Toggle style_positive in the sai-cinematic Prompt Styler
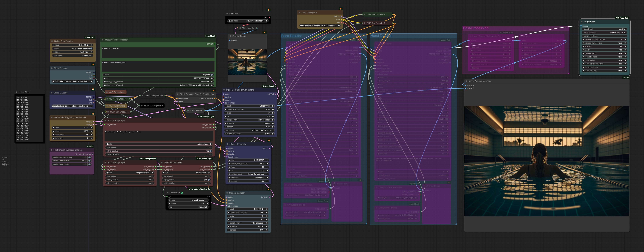 (x=210, y=151)
